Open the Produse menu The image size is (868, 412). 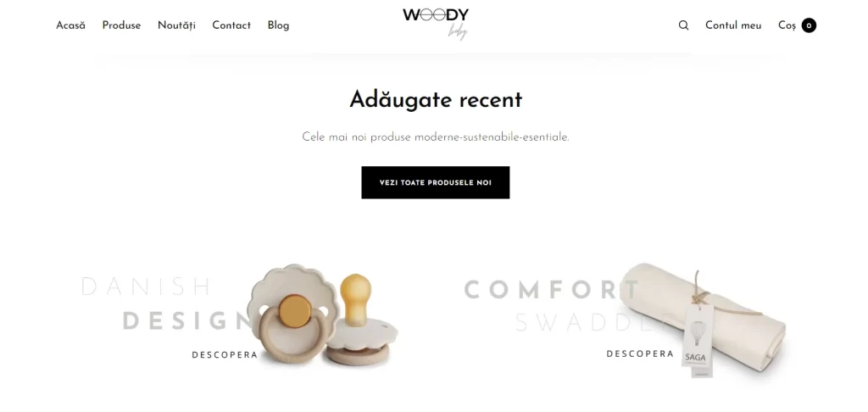click(x=121, y=25)
